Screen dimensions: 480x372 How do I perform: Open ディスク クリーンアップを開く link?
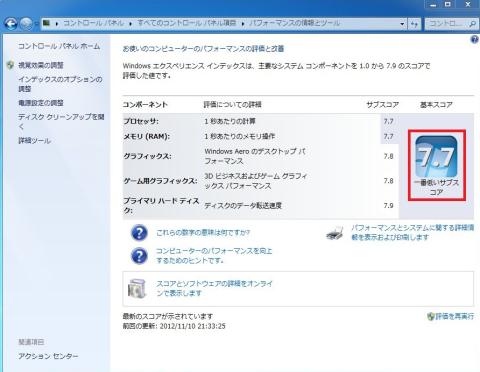point(61,121)
